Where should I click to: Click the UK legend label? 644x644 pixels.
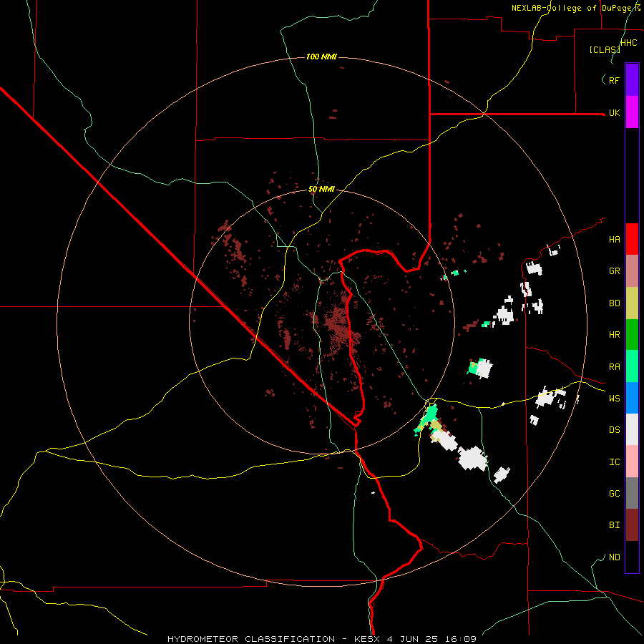(x=615, y=113)
